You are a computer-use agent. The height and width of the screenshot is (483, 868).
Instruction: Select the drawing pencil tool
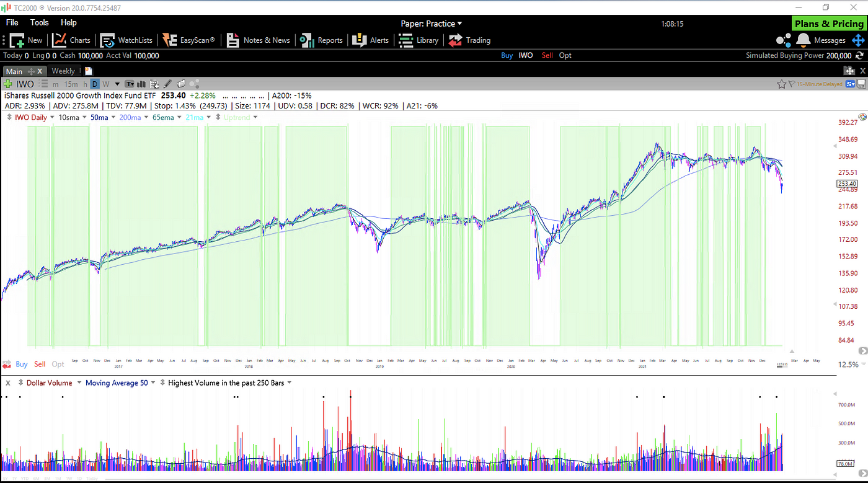point(167,84)
